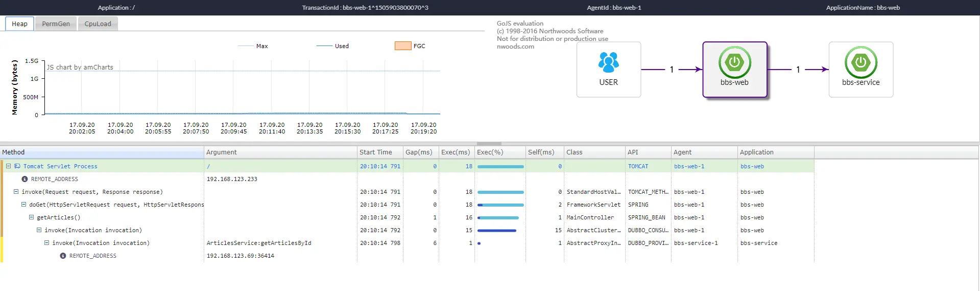Click the API column header
This screenshot has height=291, width=980.
[648, 152]
